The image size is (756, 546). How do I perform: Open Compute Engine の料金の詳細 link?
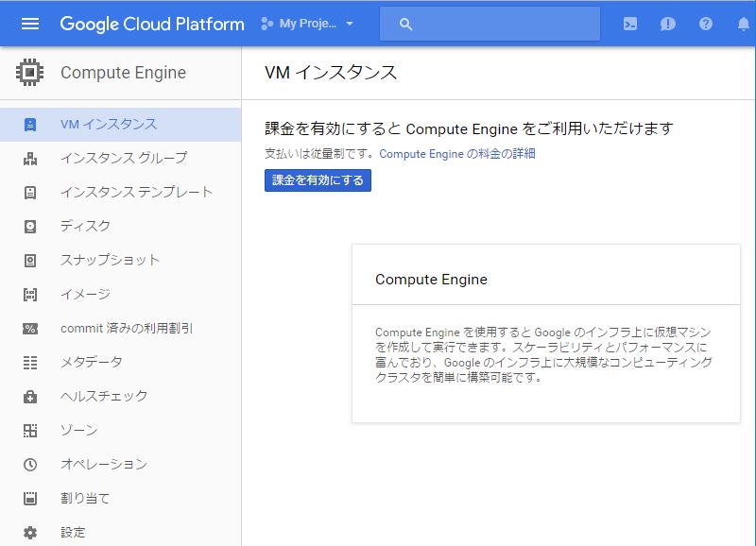[457, 153]
